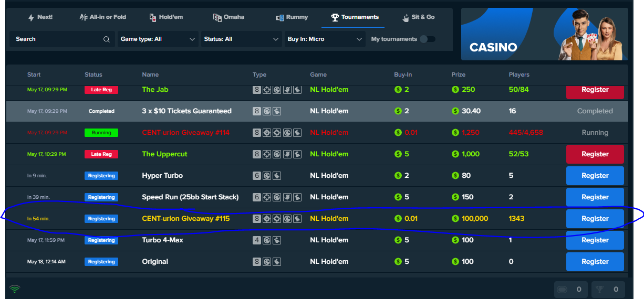
Task: Click the Game column header
Action: tap(318, 74)
